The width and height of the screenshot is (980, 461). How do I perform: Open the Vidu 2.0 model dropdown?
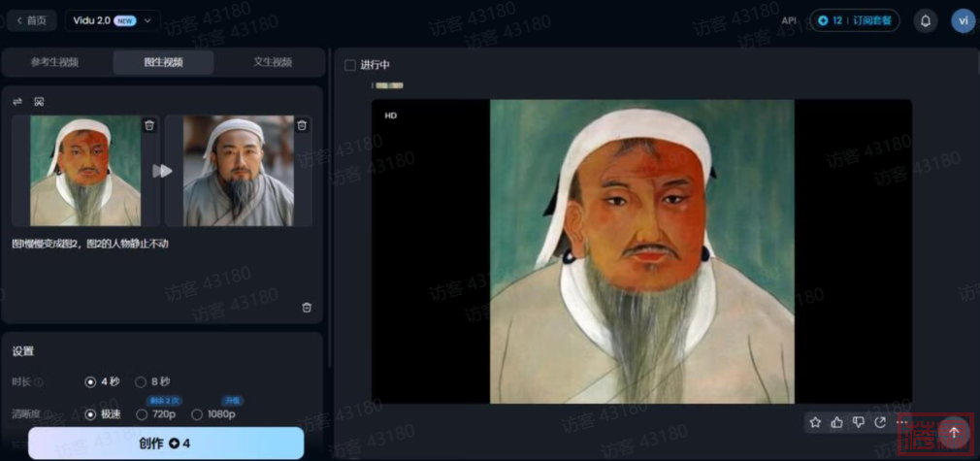(113, 20)
